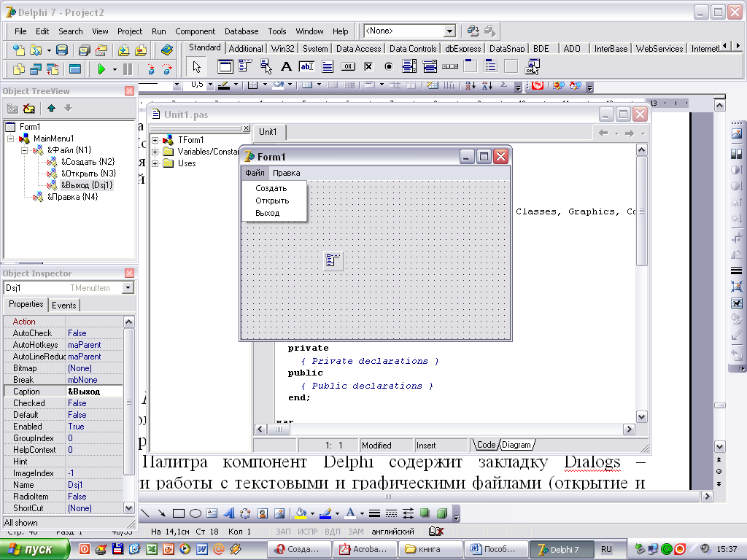This screenshot has width=747, height=560.
Task: Click the Step Over debug icon
Action: click(x=167, y=69)
